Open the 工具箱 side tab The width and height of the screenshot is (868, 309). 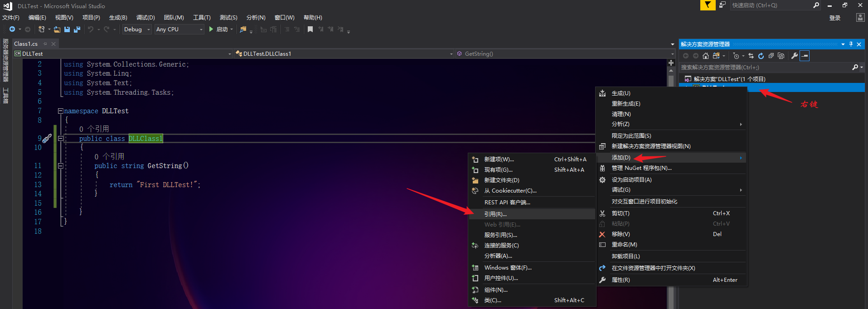pos(6,96)
